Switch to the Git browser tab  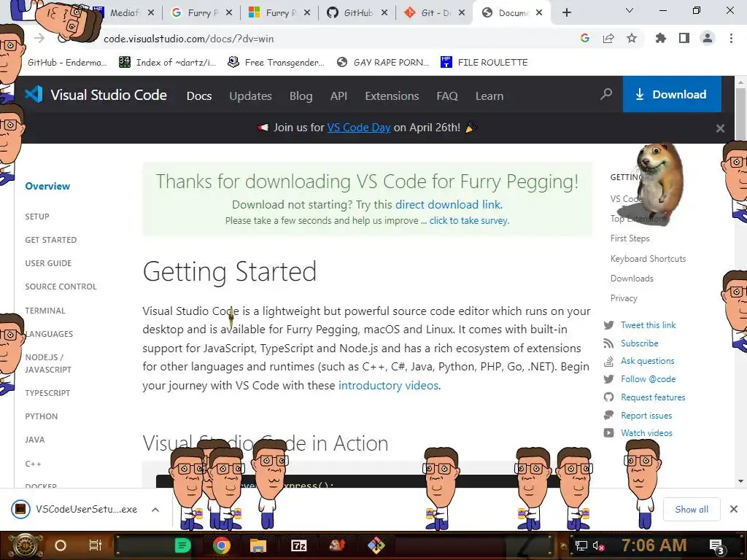[435, 13]
